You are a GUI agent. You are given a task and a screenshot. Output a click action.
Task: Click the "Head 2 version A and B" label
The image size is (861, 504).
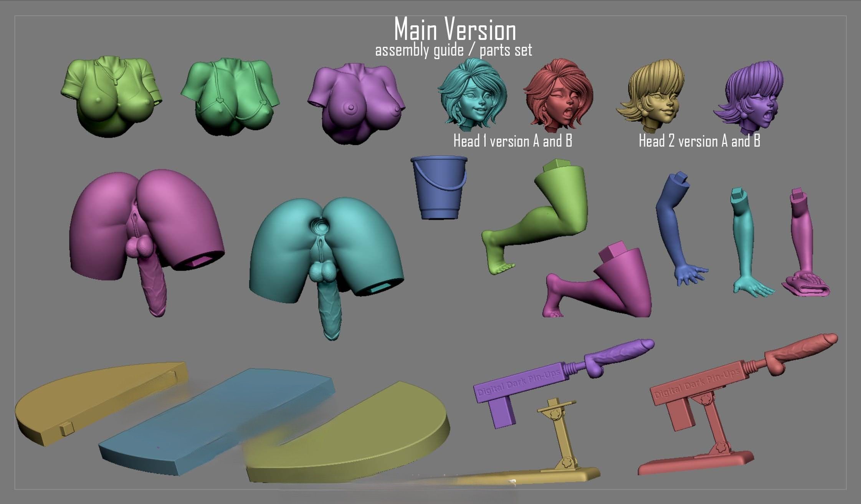[699, 141]
